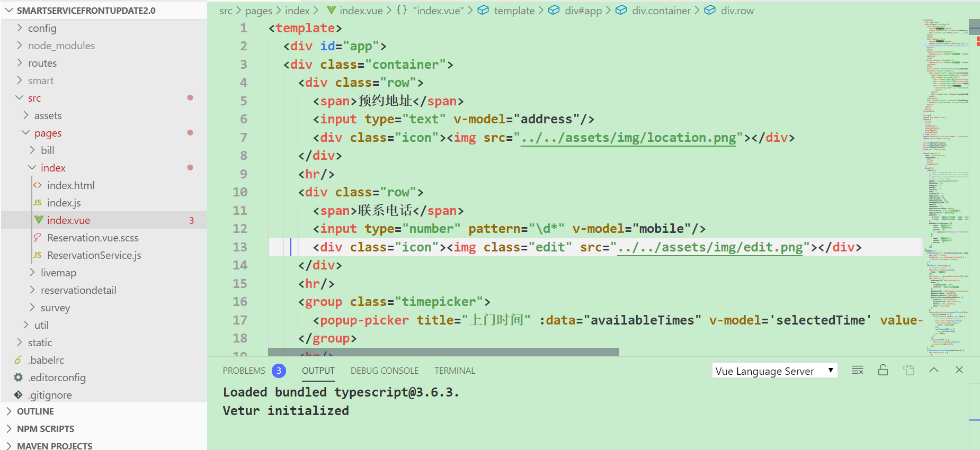
Task: Click the location.png image path link
Action: (x=628, y=138)
